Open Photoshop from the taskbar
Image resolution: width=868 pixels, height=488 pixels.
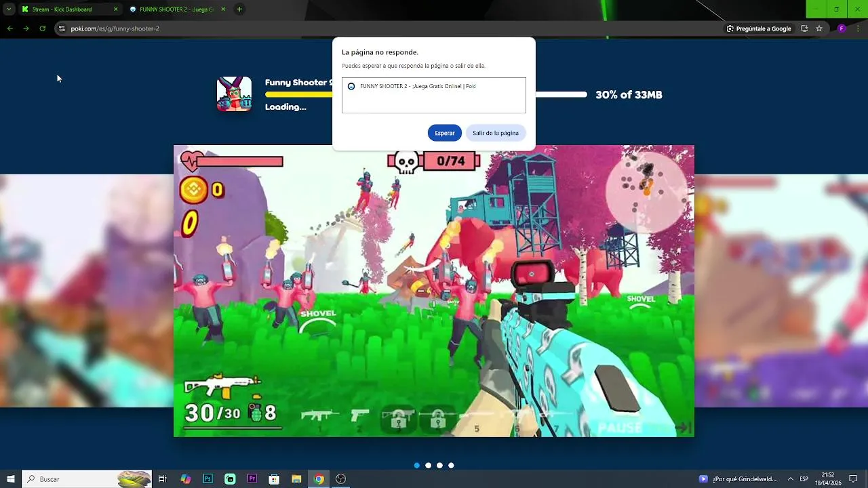208,479
